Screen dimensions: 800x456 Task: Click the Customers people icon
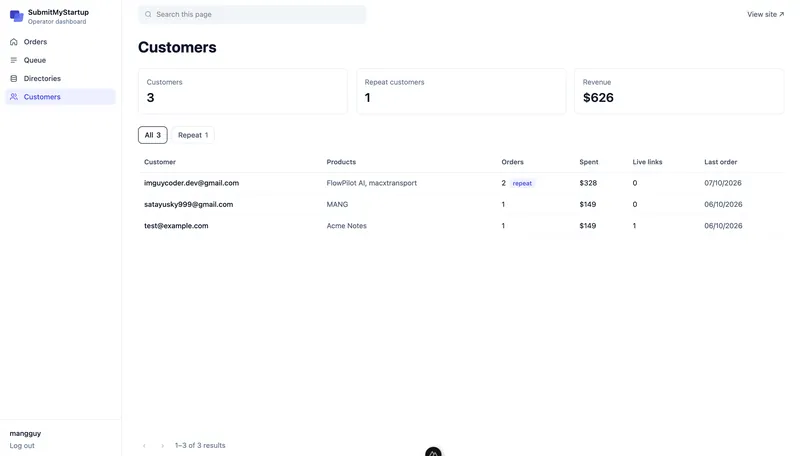point(14,97)
